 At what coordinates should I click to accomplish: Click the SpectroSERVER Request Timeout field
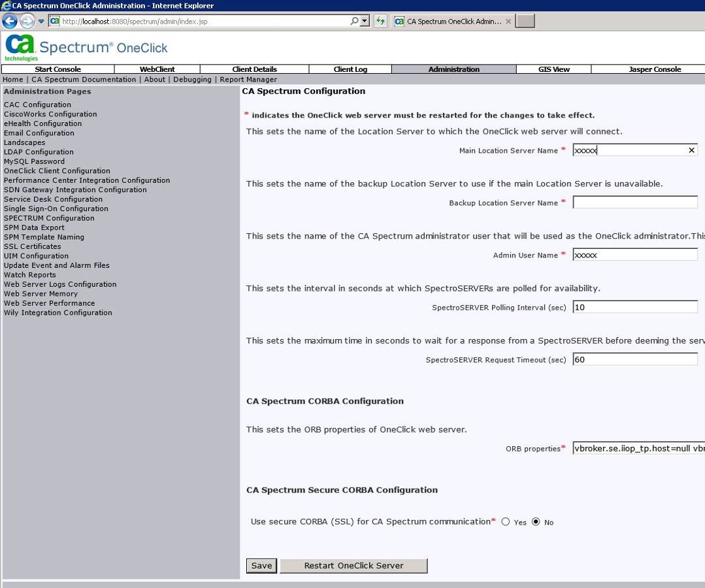(x=635, y=359)
